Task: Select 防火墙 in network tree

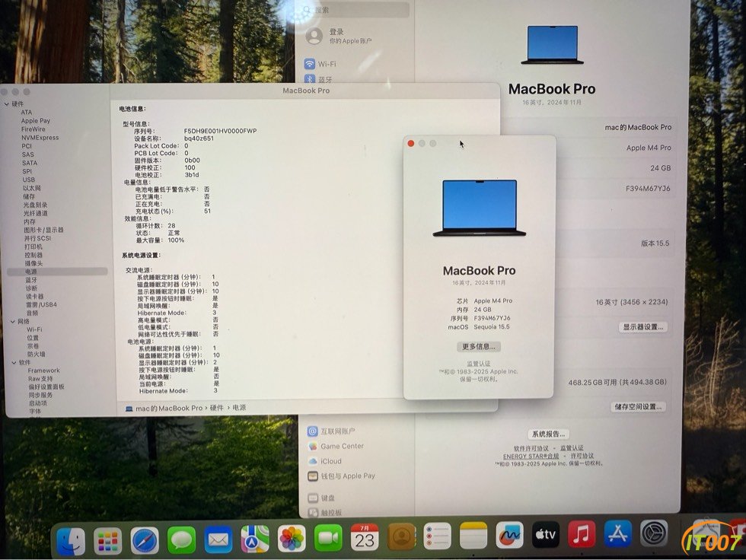Action: coord(37,354)
